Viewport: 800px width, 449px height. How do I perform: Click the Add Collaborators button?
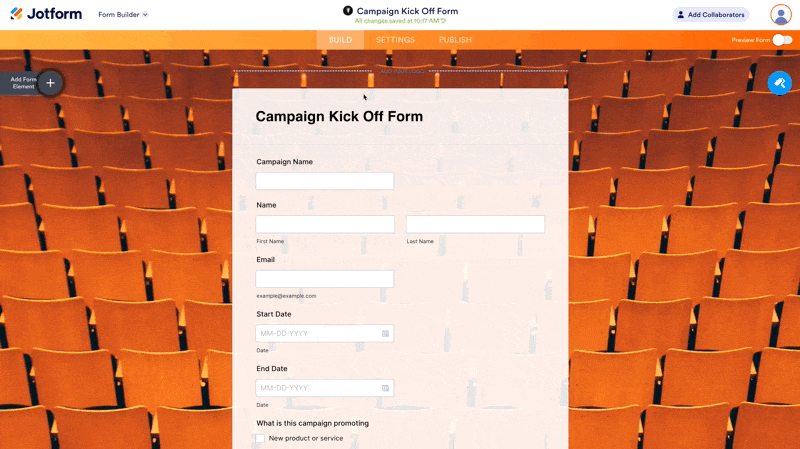tap(710, 15)
